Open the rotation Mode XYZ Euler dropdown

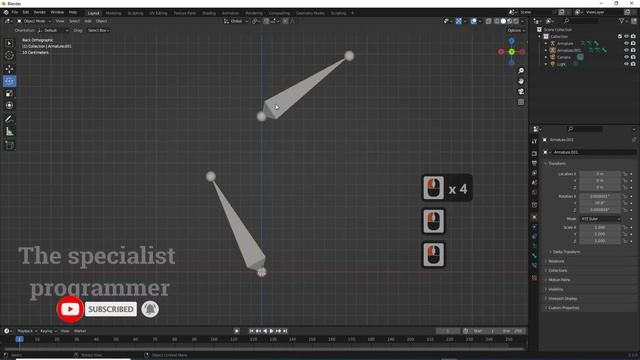click(x=600, y=219)
